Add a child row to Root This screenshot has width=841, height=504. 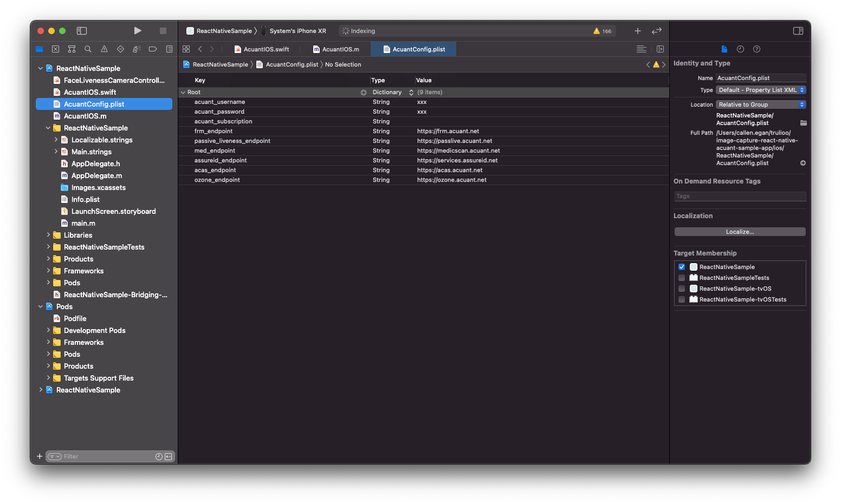pyautogui.click(x=364, y=93)
